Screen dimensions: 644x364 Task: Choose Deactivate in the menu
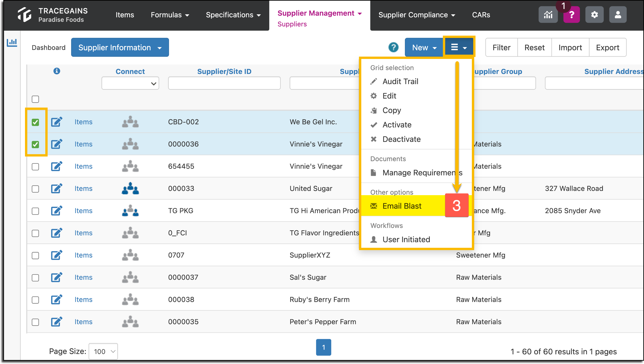pos(401,139)
